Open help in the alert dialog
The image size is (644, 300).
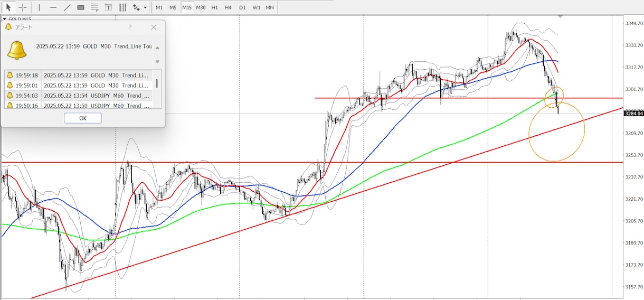[130, 27]
